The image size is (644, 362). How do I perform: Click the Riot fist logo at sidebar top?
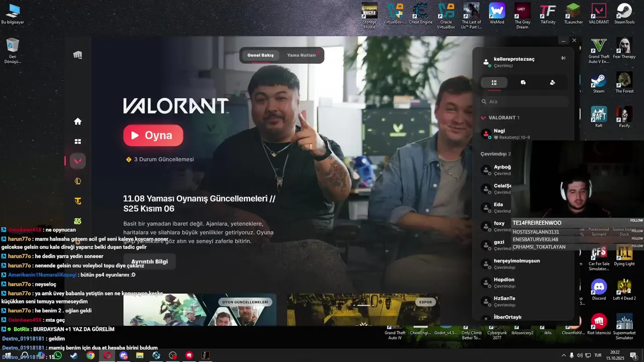(77, 55)
